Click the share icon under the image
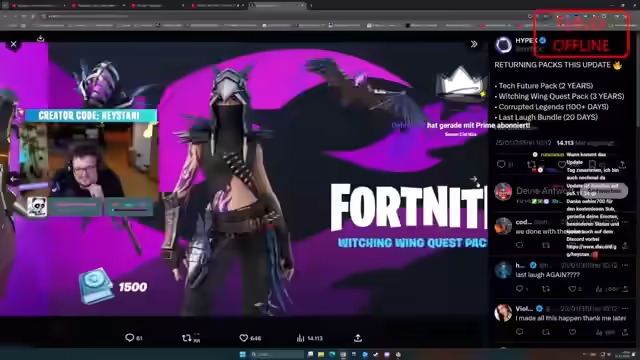 coord(358,338)
